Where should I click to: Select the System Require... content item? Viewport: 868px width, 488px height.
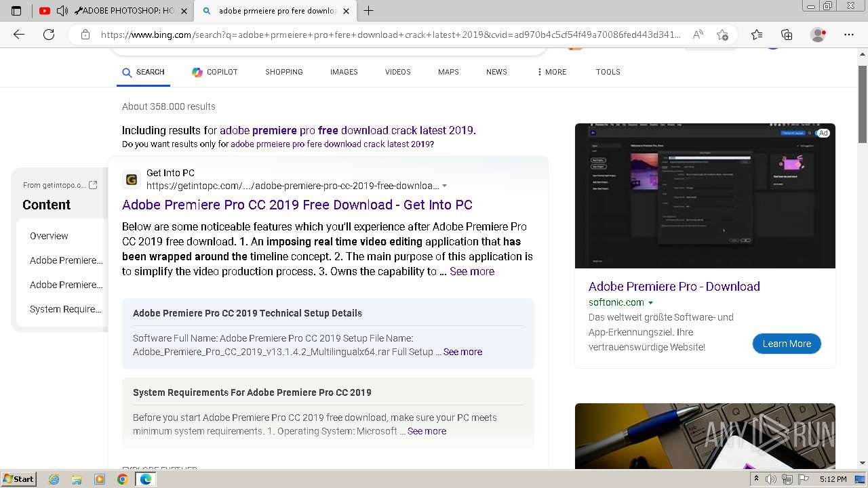pos(66,309)
